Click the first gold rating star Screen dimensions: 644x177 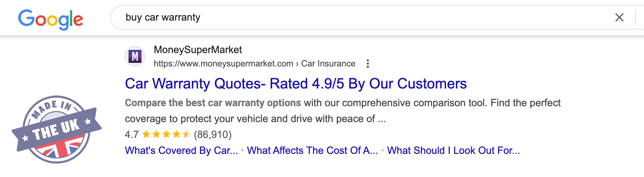click(146, 135)
